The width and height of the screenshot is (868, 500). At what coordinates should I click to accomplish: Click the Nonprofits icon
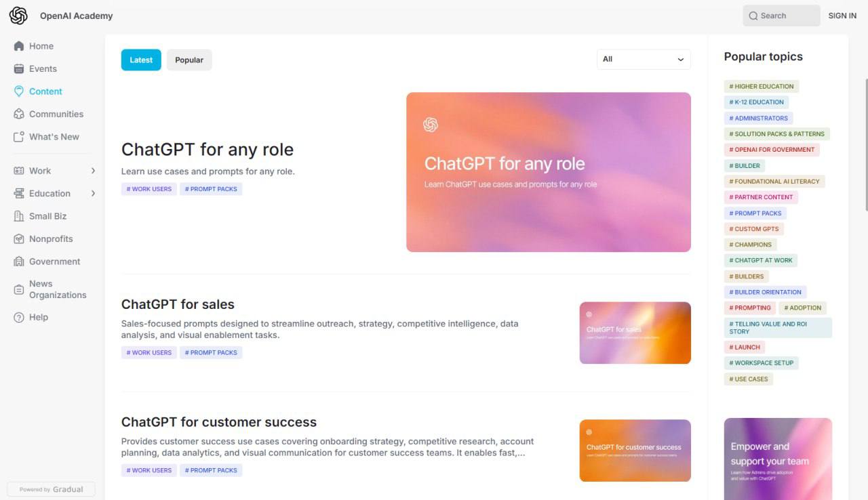(19, 239)
